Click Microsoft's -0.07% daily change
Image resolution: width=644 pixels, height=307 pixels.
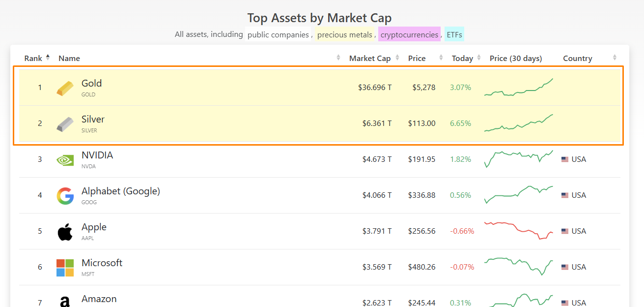[x=462, y=267]
